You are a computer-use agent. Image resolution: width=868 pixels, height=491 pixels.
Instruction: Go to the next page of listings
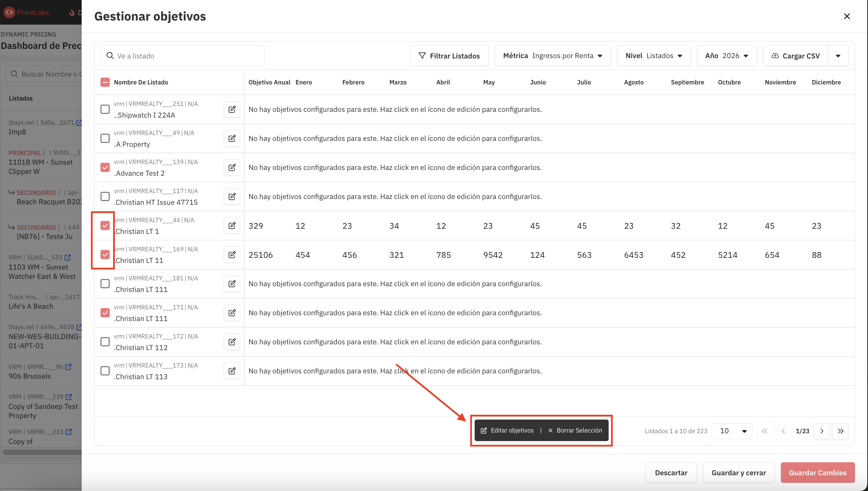[822, 431]
